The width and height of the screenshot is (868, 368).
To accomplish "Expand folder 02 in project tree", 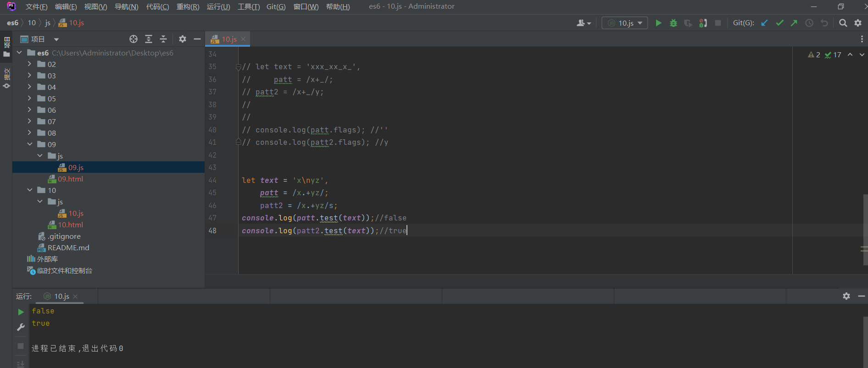I will tap(29, 64).
